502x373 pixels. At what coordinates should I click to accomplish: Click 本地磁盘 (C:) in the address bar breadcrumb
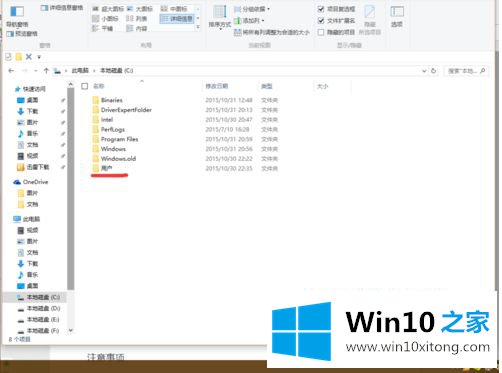(x=117, y=71)
